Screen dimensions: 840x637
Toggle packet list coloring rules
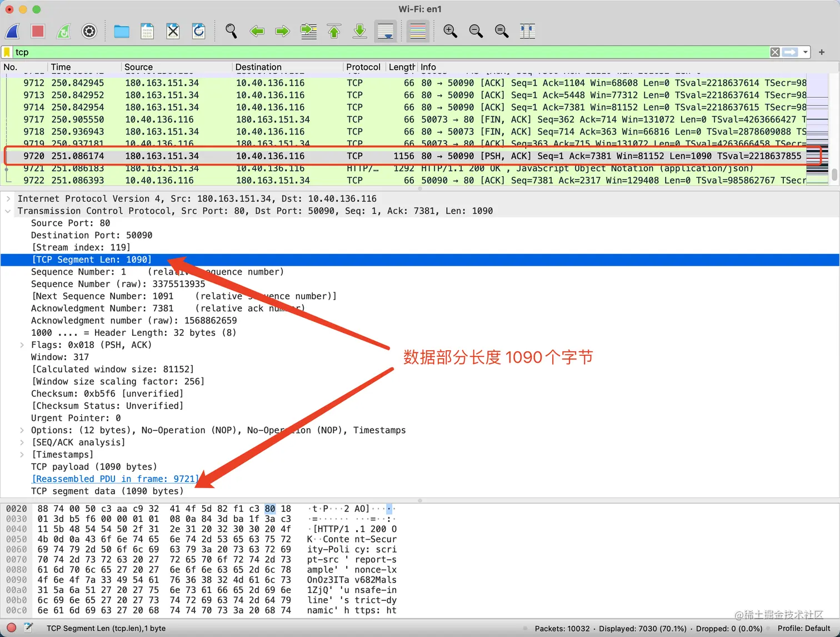418,31
